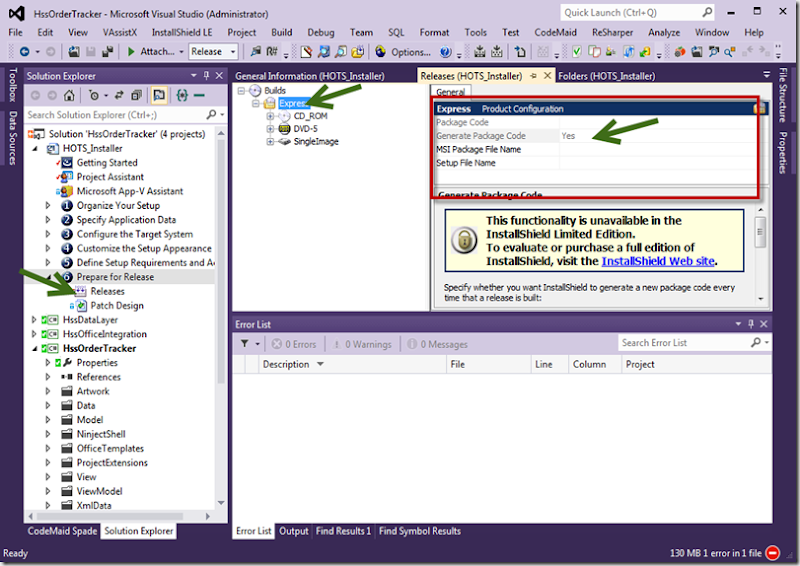800x566 pixels.
Task: Click the Pending Changes Filter clock icon
Action: [x=94, y=95]
